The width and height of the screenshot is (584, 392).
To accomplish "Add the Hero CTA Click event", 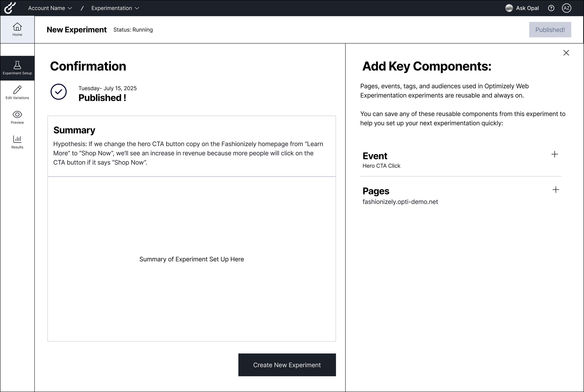I will pos(555,154).
